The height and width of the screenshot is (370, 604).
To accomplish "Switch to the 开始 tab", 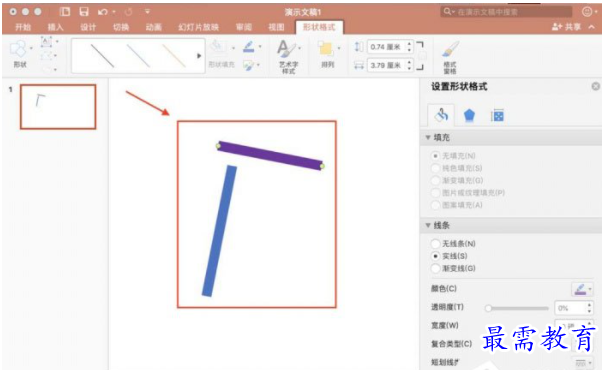I will (x=23, y=27).
